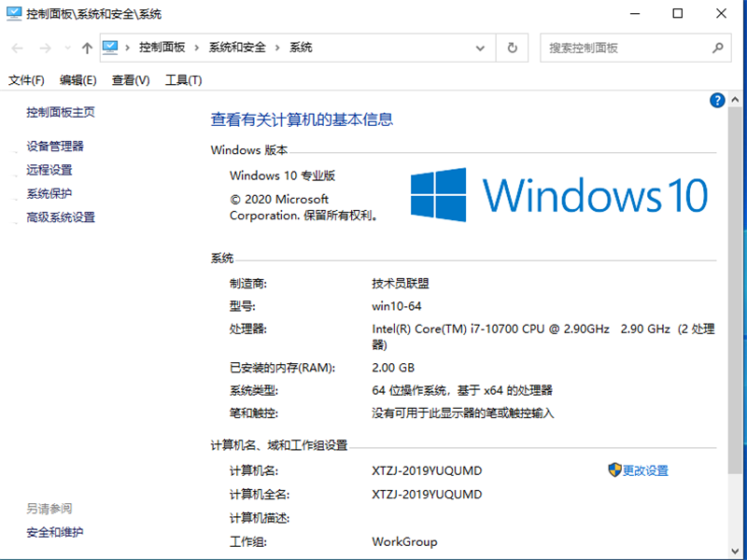The image size is (747, 560).
Task: Click the forward navigation arrow
Action: point(44,48)
